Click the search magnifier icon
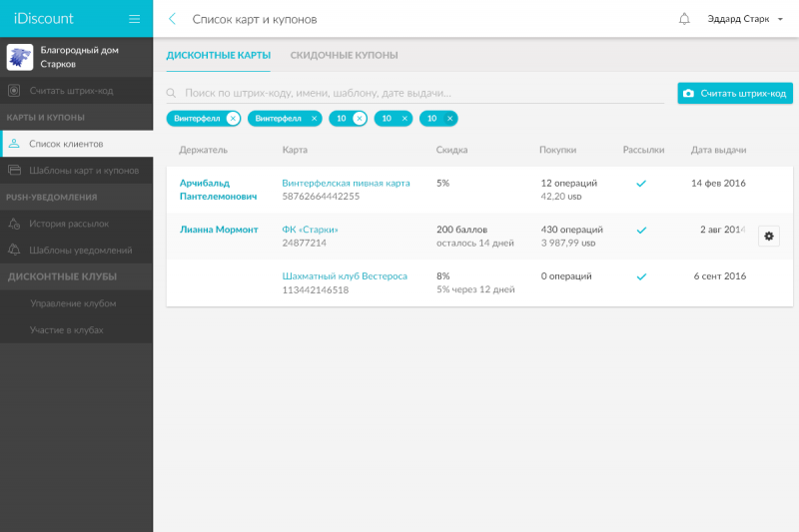The height and width of the screenshot is (532, 799). coord(173,93)
